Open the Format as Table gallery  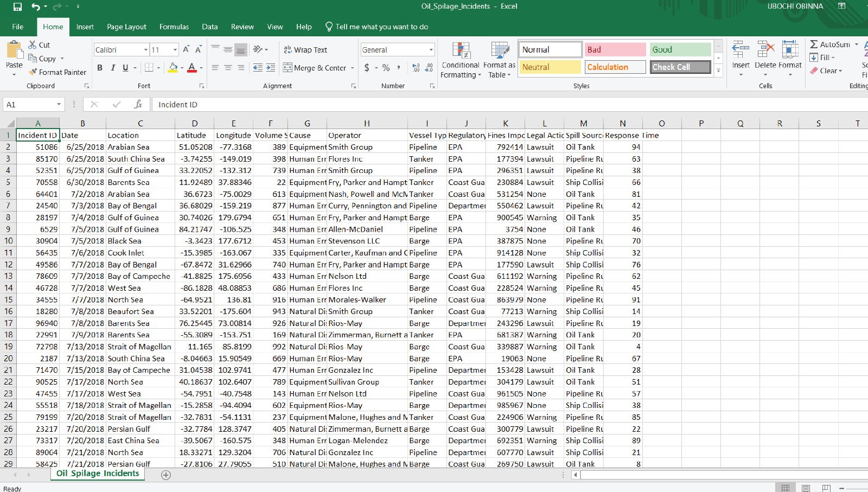(x=499, y=60)
